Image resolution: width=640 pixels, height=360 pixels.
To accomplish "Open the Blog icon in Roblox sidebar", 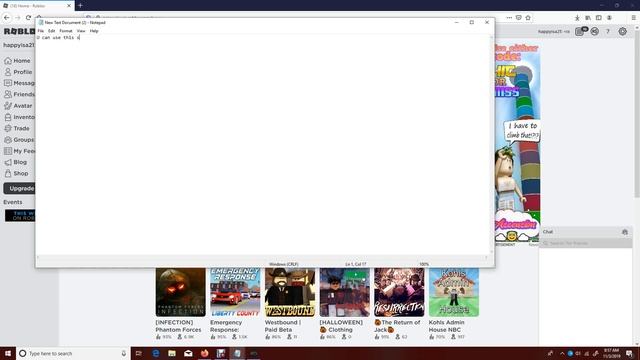I will pos(8,162).
